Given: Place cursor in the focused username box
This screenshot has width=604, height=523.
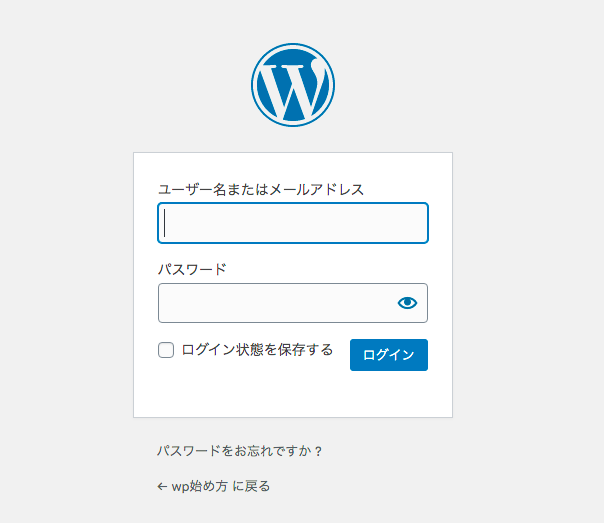Looking at the screenshot, I should [x=293, y=223].
